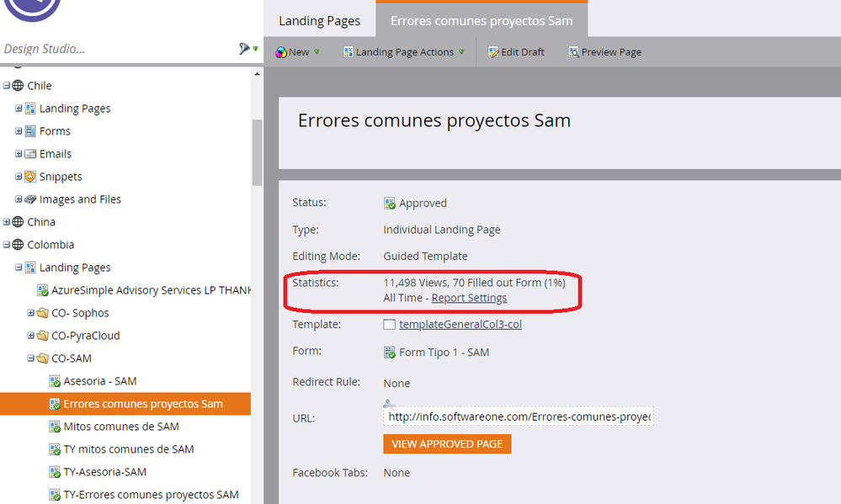
Task: Click the Snippets icon in the tree
Action: coord(30,177)
